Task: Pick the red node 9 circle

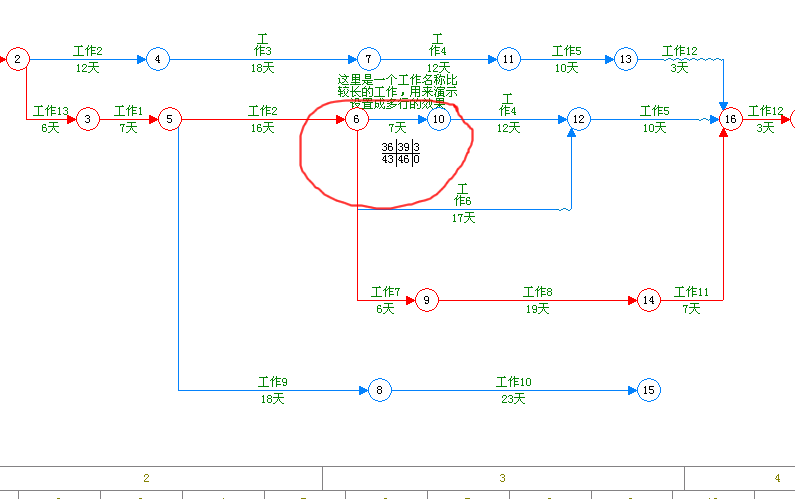Action: pyautogui.click(x=427, y=300)
